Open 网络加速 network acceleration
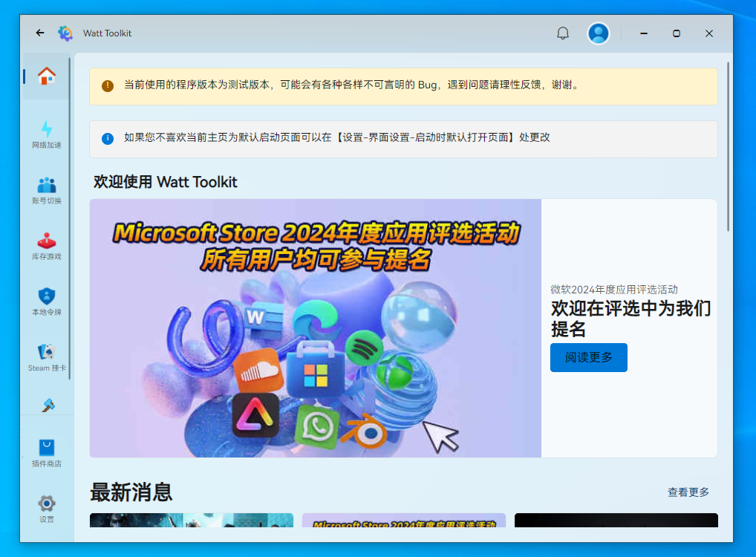Screen dimensions: 756x557 tap(47, 134)
